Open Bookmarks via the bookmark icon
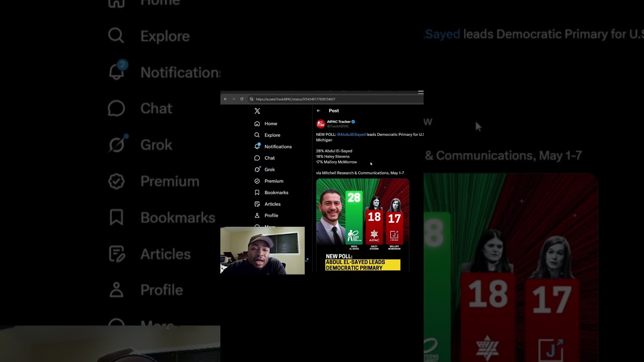Screen dimensions: 644x362 click(257, 193)
